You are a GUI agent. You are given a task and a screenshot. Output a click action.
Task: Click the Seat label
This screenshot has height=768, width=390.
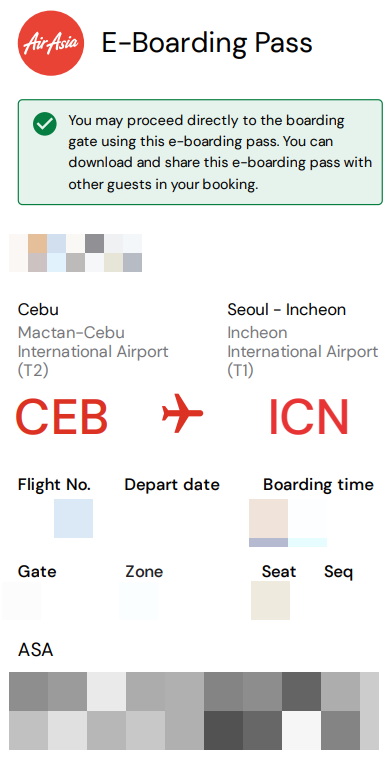click(279, 572)
